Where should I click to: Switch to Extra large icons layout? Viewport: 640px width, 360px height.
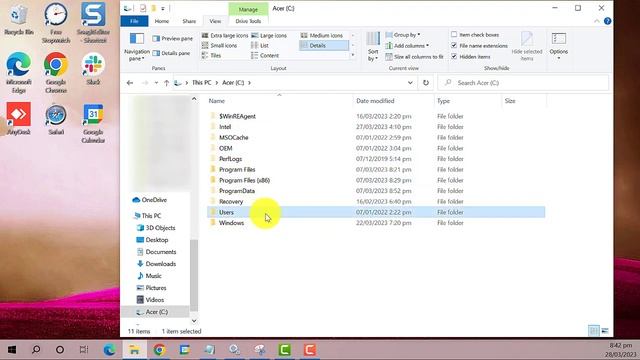click(225, 36)
